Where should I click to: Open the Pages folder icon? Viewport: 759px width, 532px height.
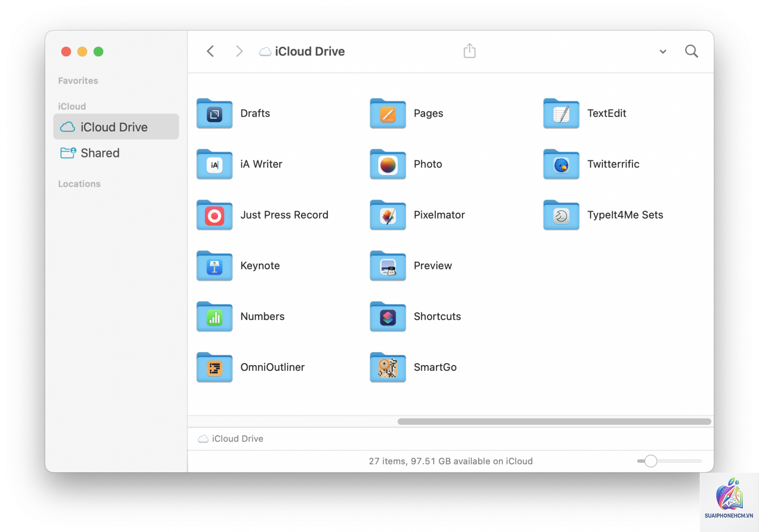point(388,114)
